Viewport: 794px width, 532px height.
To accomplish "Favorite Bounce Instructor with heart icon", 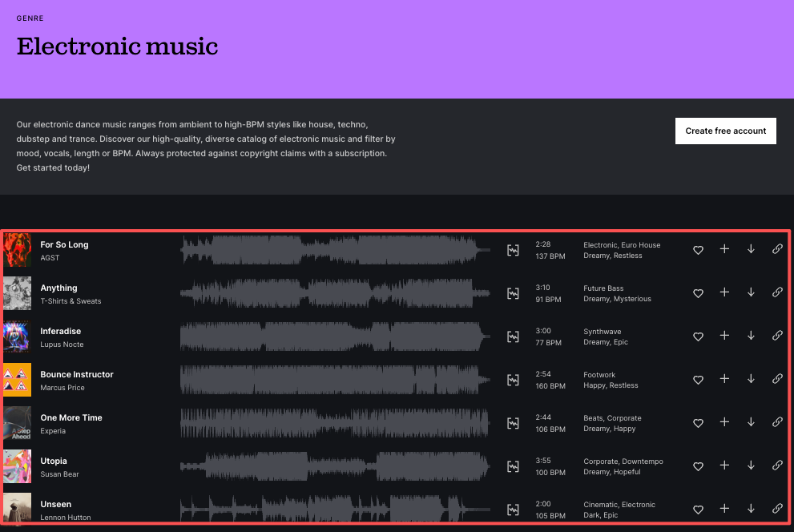I will tap(698, 380).
